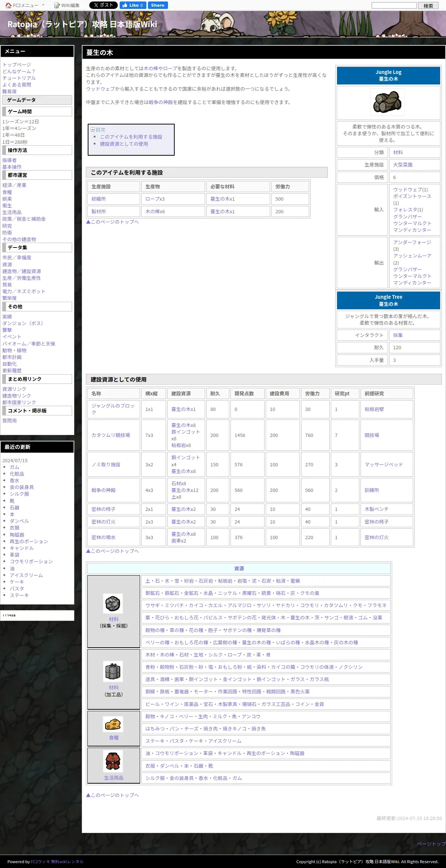
Task: Open カタツムリ競技場 building link
Action: pos(111,435)
